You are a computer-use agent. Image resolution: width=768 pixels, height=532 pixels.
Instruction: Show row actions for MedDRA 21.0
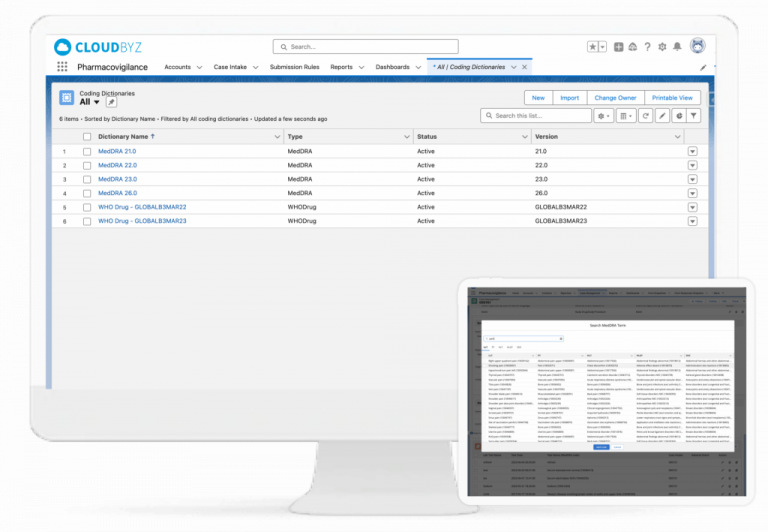click(693, 151)
